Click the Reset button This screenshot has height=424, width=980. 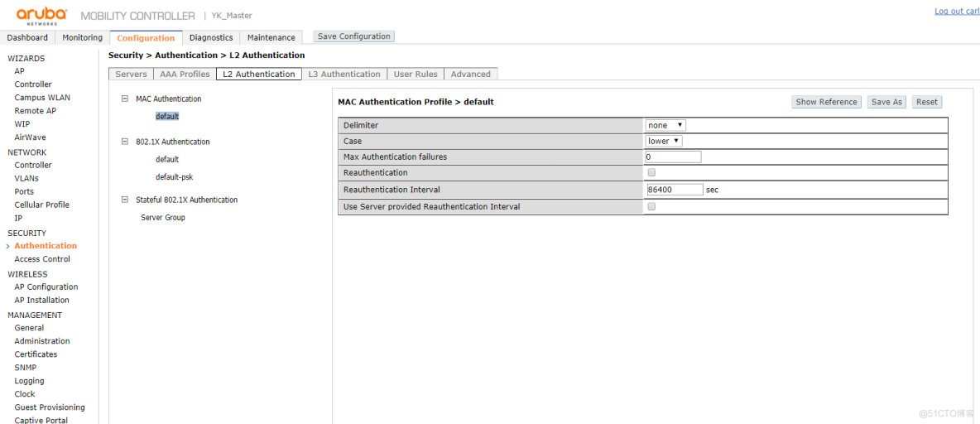click(927, 102)
